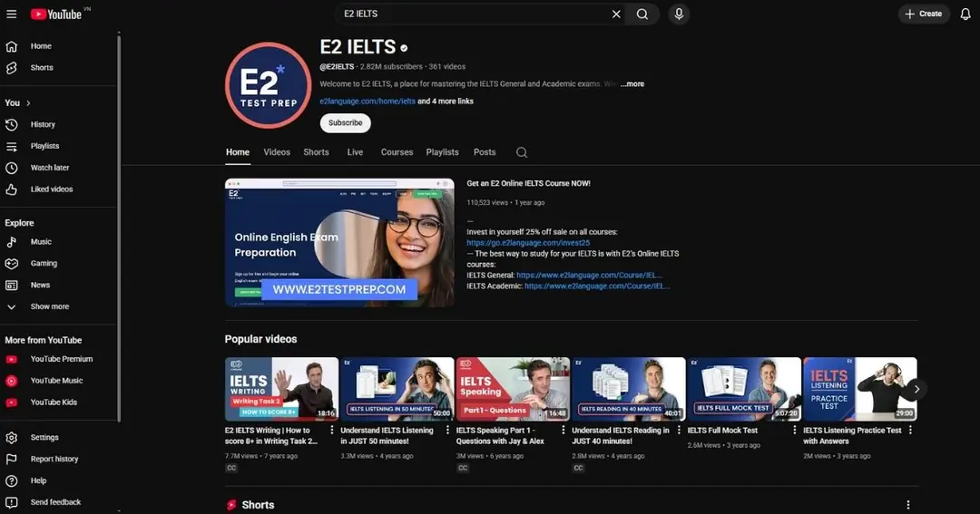Switch to the Playlists tab

(x=443, y=152)
